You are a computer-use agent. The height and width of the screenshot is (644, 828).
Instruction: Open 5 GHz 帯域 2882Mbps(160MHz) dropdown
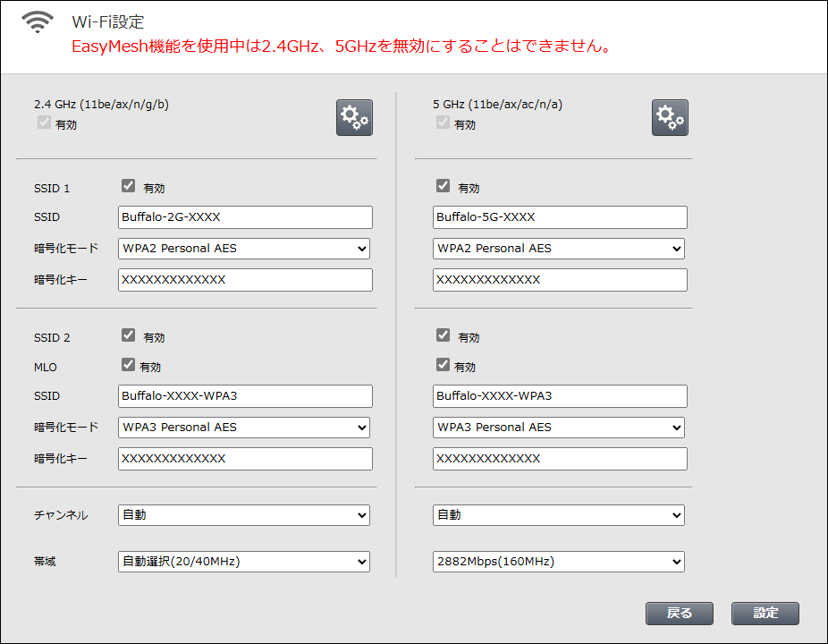pyautogui.click(x=559, y=562)
